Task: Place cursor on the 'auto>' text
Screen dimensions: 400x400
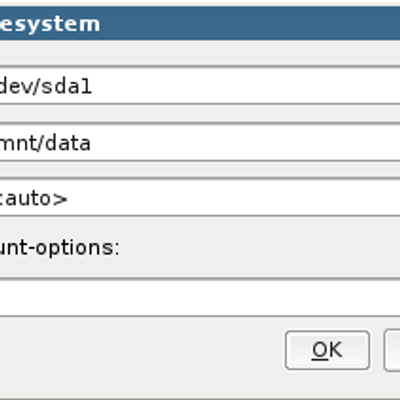Action: click(36, 199)
